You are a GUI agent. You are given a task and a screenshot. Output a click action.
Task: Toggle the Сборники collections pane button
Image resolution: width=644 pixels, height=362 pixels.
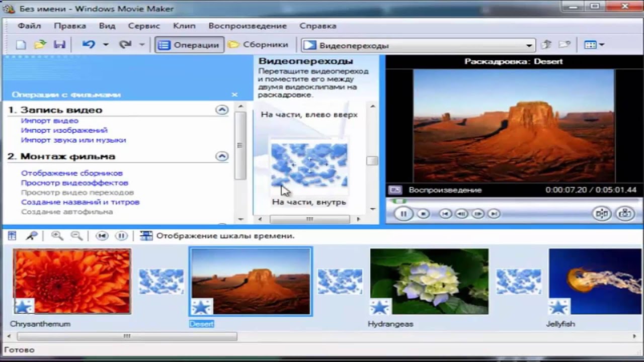pyautogui.click(x=258, y=45)
